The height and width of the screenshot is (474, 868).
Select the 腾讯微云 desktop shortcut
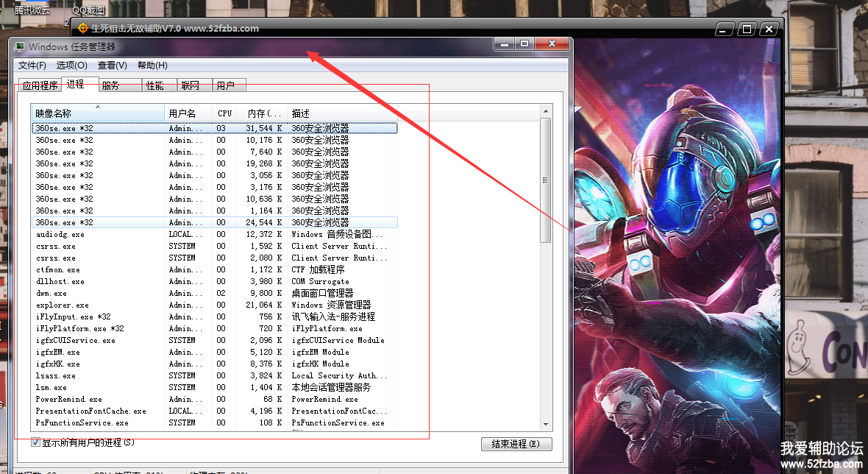click(x=32, y=10)
